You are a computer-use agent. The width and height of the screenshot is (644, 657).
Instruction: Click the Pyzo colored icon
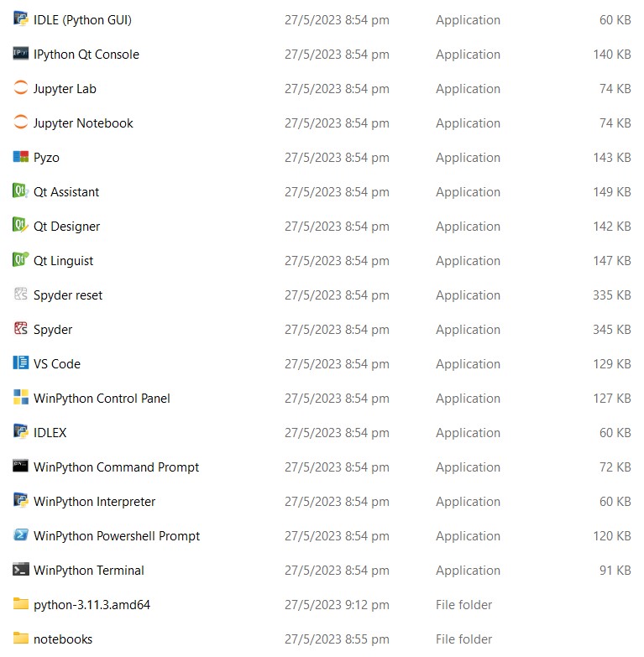point(20,157)
